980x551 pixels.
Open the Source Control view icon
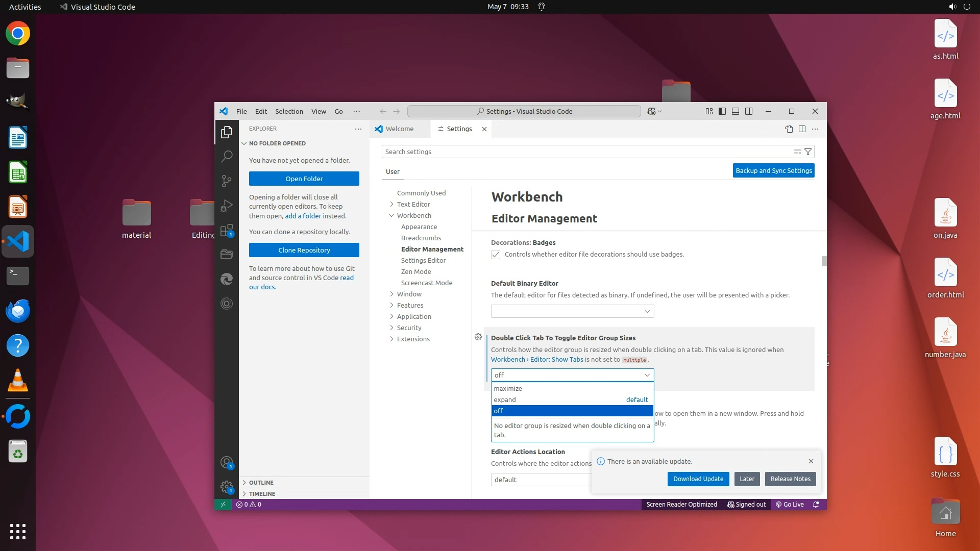click(227, 181)
